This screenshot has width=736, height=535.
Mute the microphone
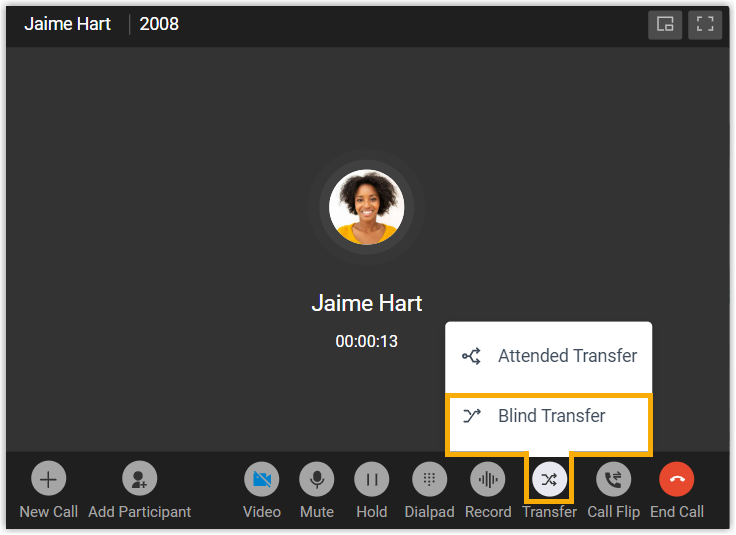point(317,479)
